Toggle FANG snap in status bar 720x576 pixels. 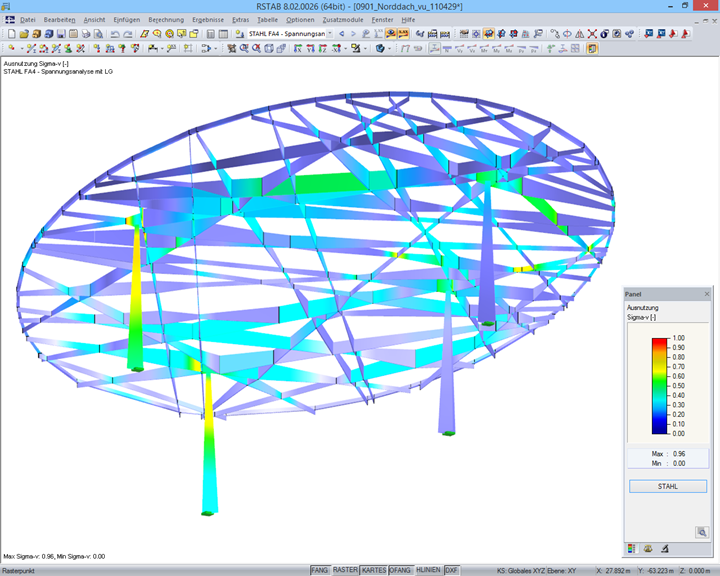320,570
